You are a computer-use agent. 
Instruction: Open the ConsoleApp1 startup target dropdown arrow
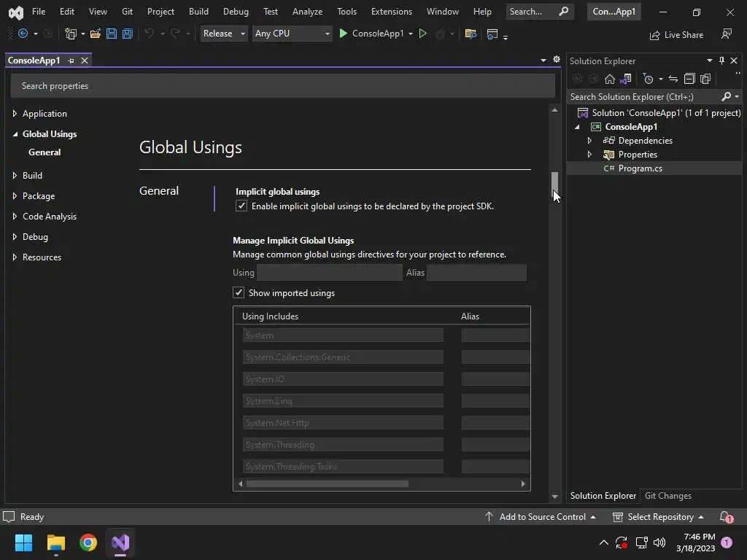(411, 34)
